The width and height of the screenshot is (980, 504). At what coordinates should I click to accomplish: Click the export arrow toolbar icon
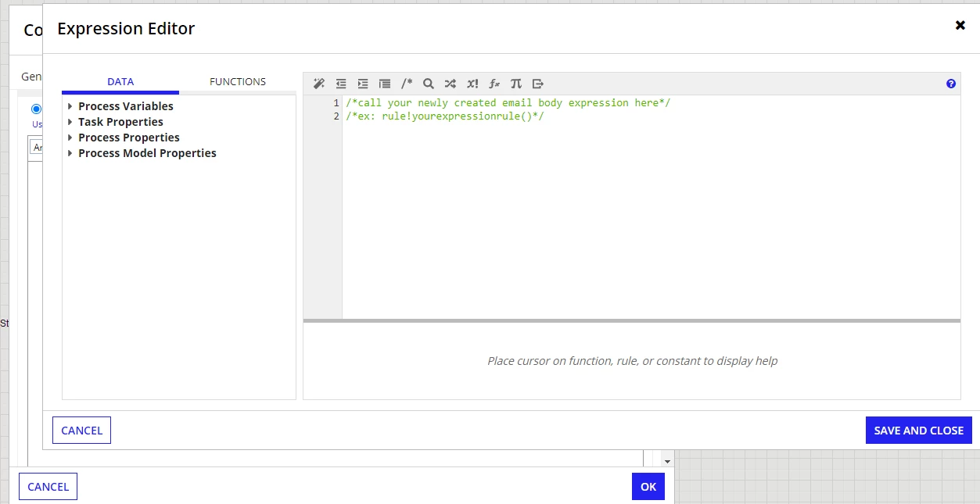coord(538,84)
